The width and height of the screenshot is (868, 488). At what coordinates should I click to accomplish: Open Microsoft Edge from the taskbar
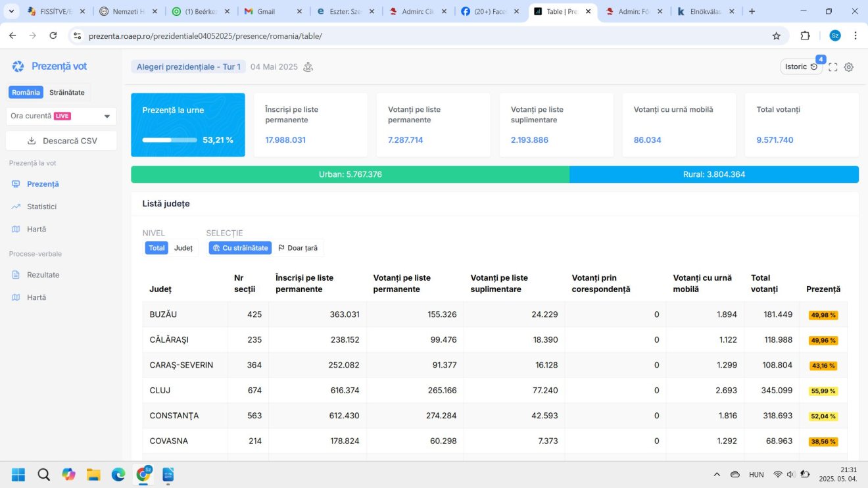(118, 474)
